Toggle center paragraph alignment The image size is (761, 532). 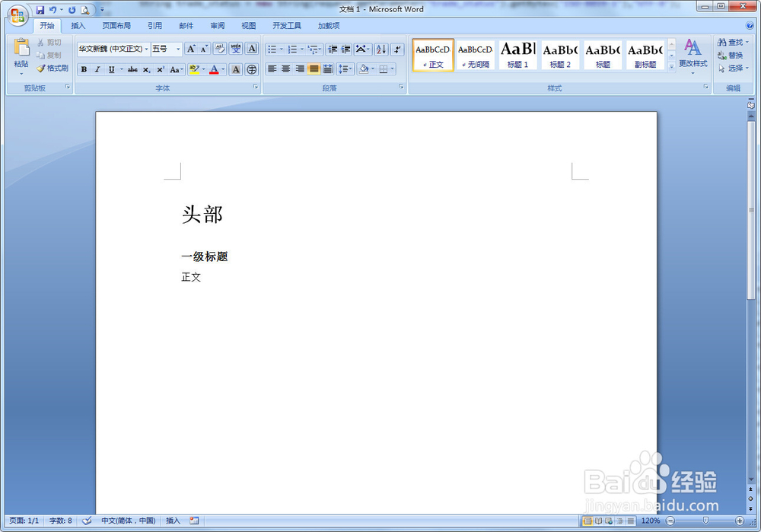[x=285, y=68]
